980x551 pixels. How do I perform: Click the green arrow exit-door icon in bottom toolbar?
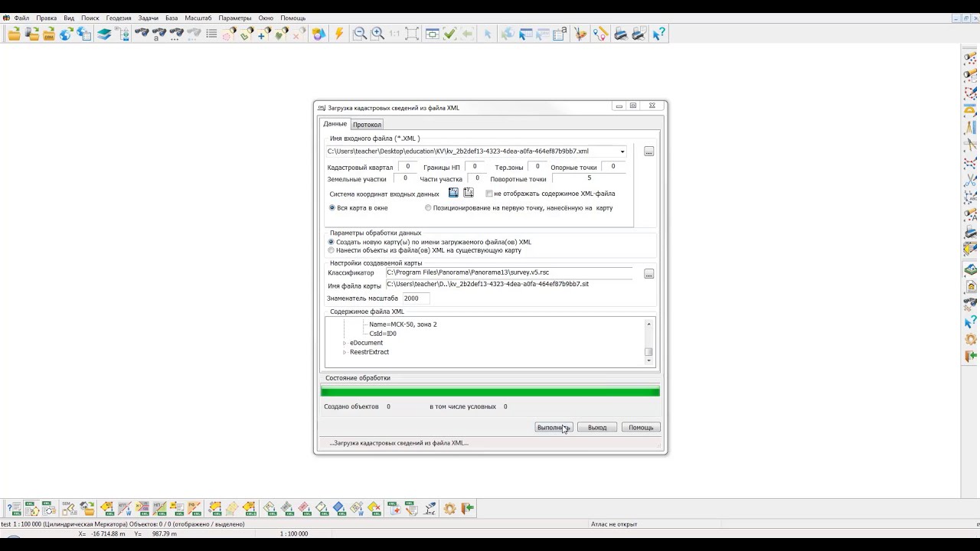(x=467, y=508)
